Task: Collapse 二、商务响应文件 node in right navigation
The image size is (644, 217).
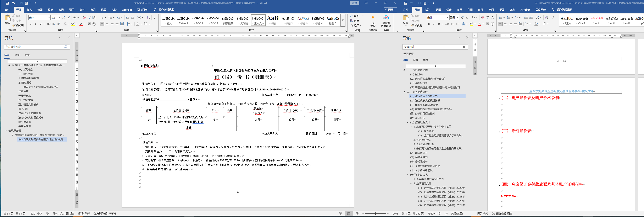Action: point(404,92)
